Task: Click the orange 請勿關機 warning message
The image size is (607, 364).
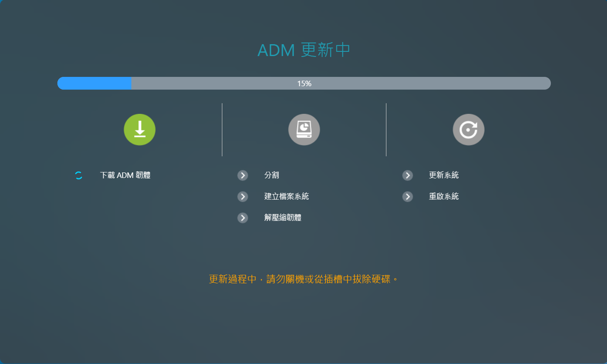Action: tap(304, 279)
